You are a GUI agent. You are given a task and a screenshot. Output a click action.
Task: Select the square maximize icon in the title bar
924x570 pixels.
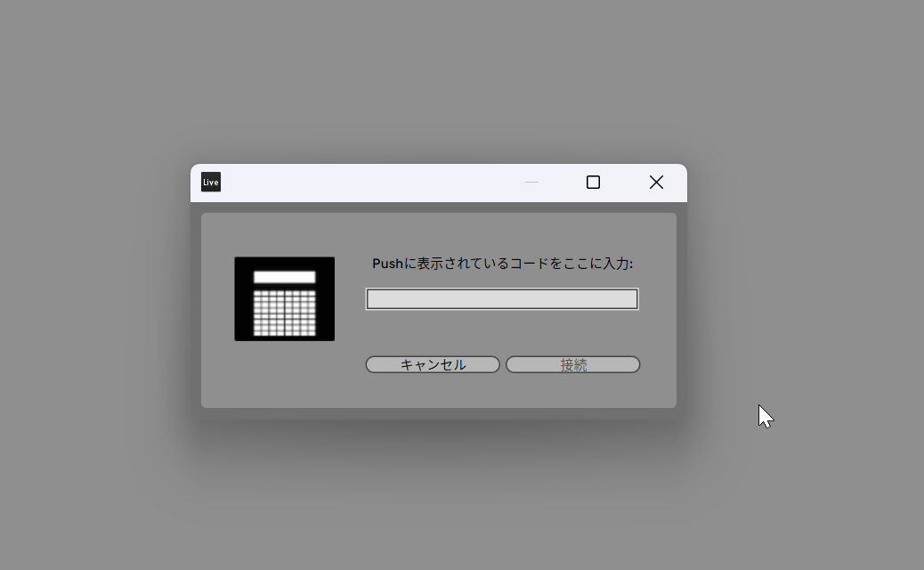point(594,183)
